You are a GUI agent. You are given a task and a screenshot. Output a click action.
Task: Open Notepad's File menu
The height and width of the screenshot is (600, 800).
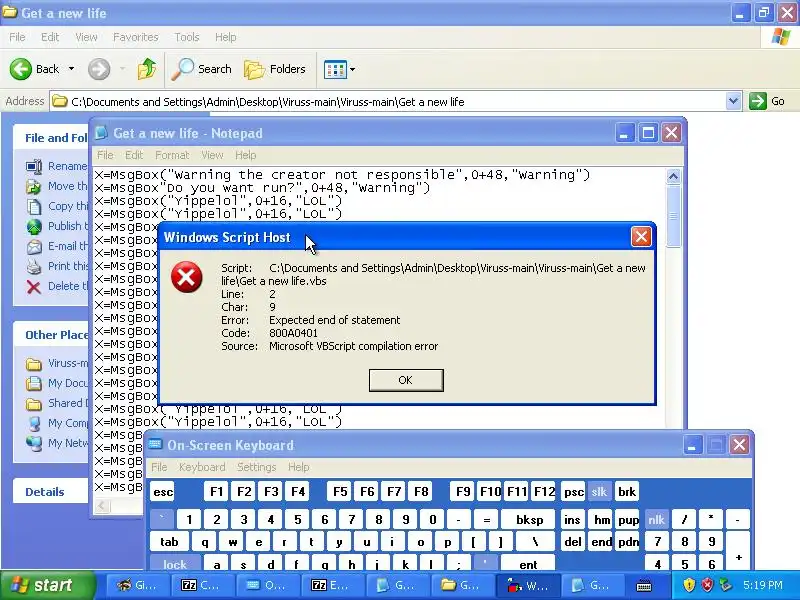click(105, 155)
